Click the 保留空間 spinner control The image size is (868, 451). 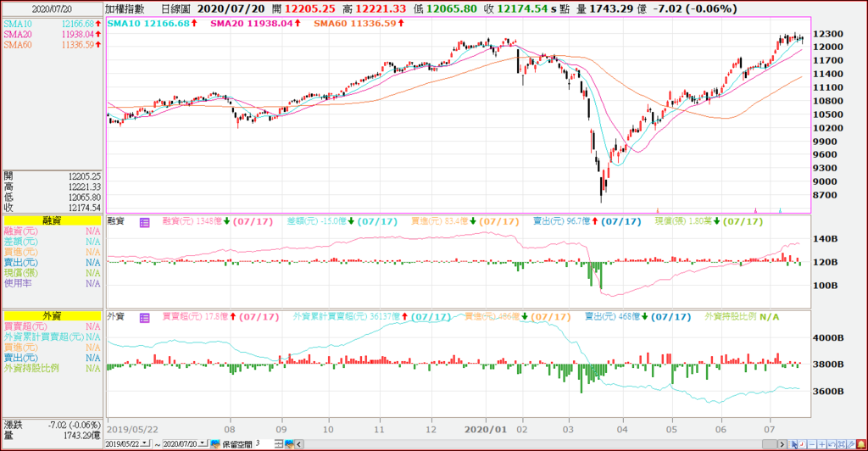(279, 444)
